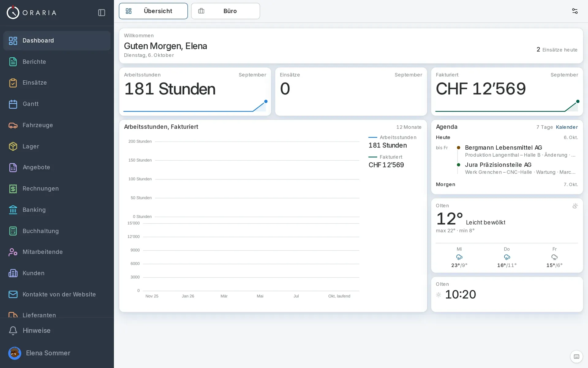This screenshot has width=588, height=368.
Task: Click the Buchhaltung calculator icon
Action: pos(13,231)
